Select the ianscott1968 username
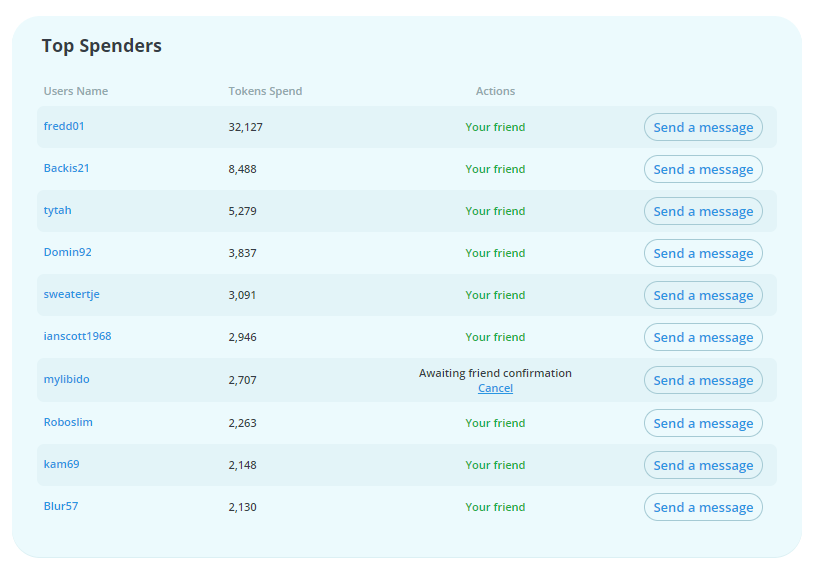815x571 pixels. coord(77,336)
